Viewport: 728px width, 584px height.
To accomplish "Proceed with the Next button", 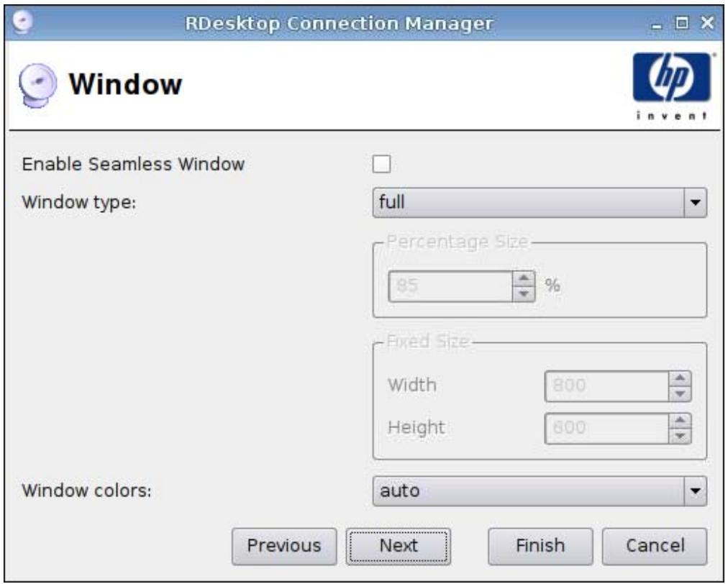I will click(x=399, y=546).
